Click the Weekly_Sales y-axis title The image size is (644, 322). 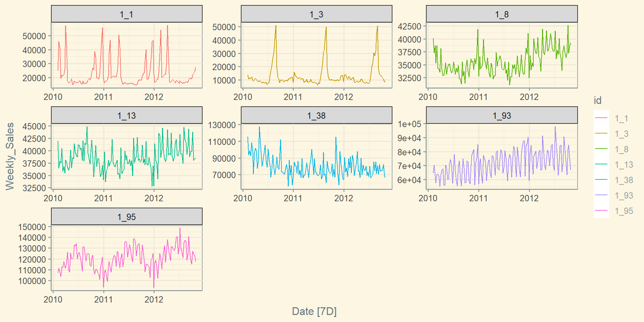pos(10,156)
